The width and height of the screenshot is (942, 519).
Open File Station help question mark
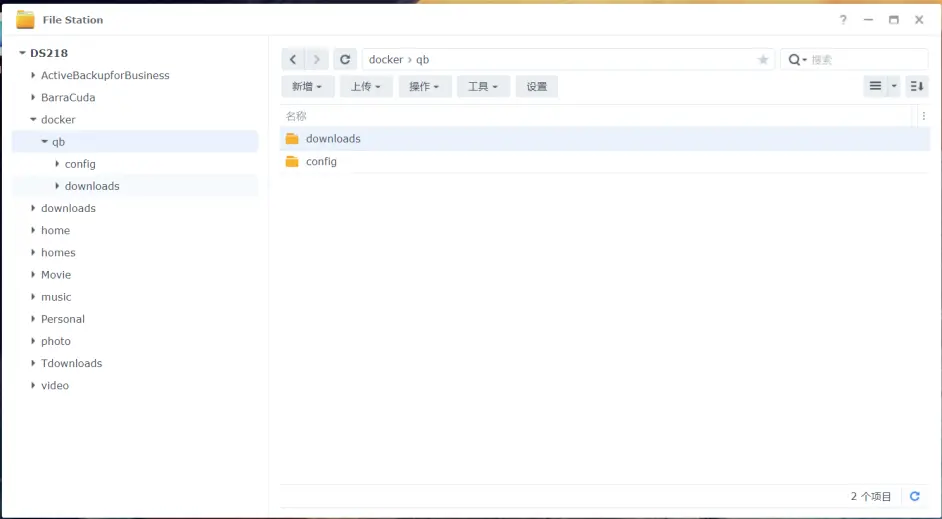click(843, 20)
